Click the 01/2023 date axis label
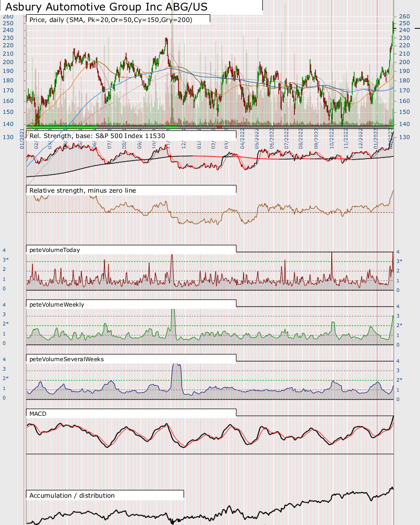Image resolution: width=420 pixels, height=525 pixels. point(375,139)
